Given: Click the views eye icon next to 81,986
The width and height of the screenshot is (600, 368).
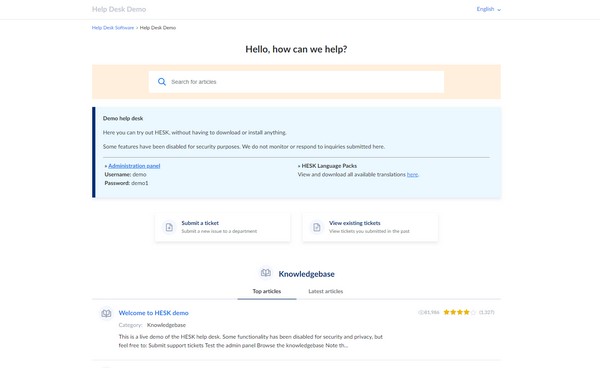Looking at the screenshot, I should (x=421, y=313).
